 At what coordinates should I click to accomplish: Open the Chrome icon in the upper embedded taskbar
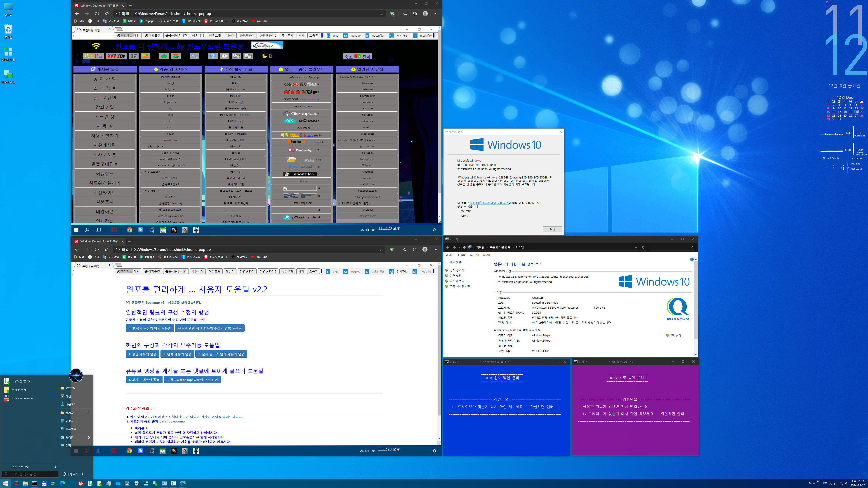click(x=129, y=230)
